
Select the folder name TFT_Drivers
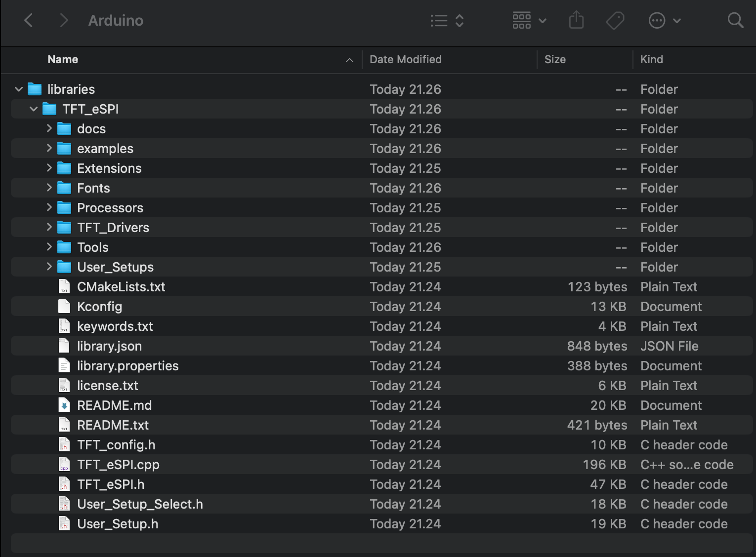pos(113,228)
